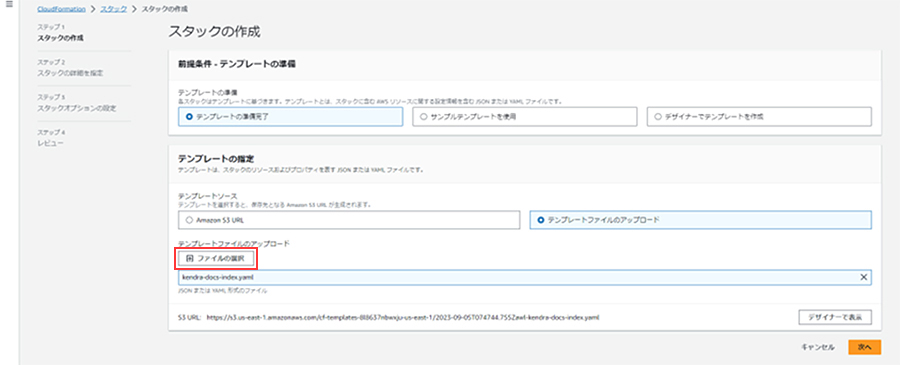
Task: Choose テンプレートファイルのアップロード radio option
Action: pos(700,220)
